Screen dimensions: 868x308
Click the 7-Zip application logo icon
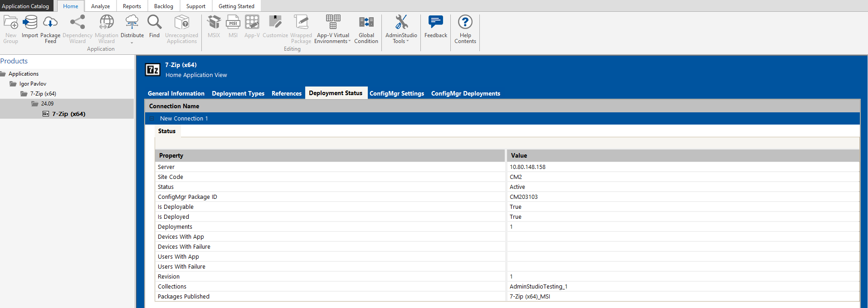point(152,70)
